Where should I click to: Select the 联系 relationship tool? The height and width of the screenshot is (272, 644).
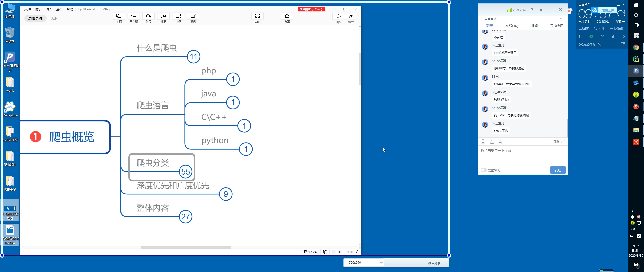pyautogui.click(x=148, y=16)
